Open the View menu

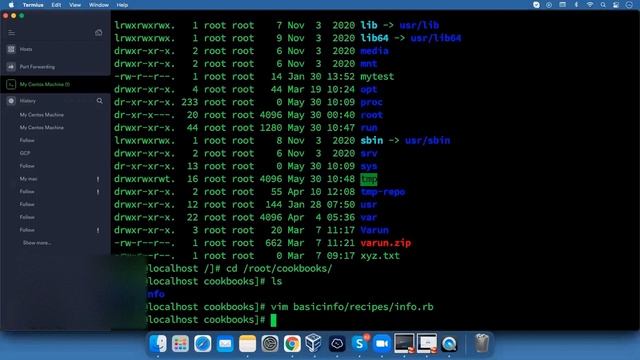[x=75, y=5]
